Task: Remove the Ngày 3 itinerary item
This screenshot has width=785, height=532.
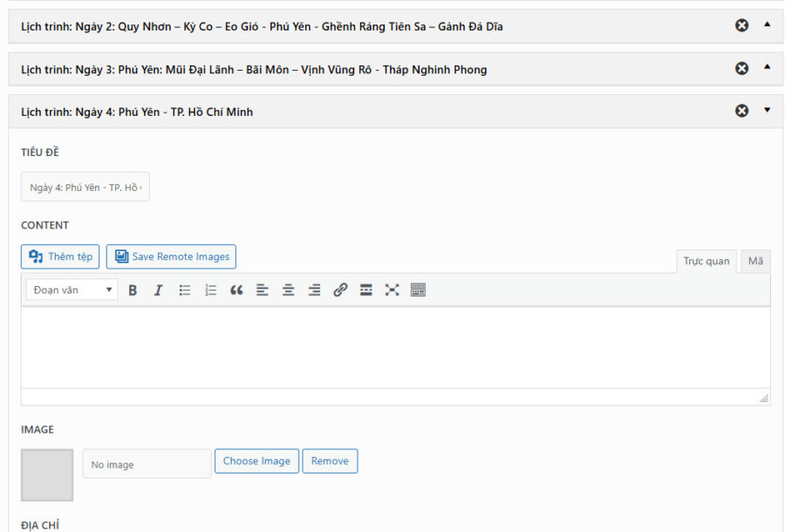Action: coord(741,68)
